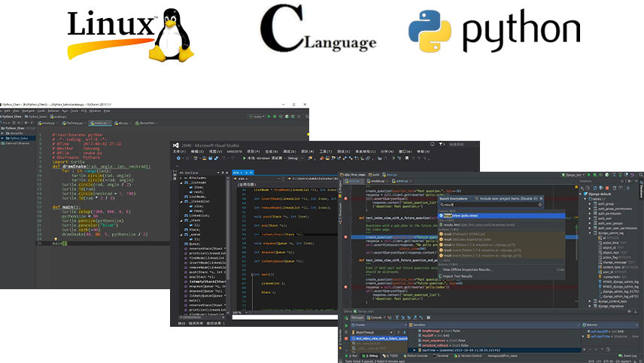This screenshot has width=644, height=363.
Task: Expand the Python_Seber project folder
Action: click(3, 139)
